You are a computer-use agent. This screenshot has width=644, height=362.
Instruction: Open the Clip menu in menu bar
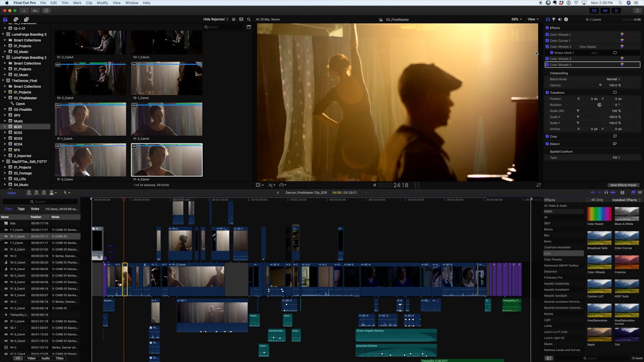click(89, 3)
